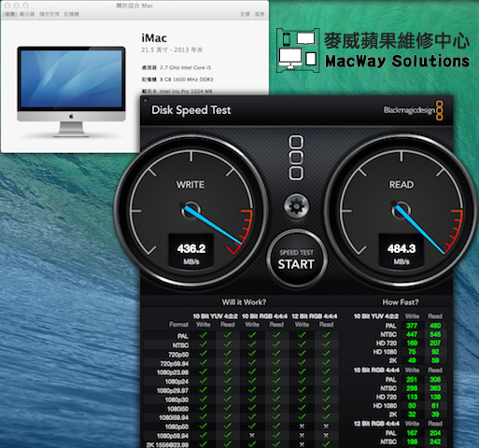Open 服務 in About This Mac window
479x448 pixels.
point(260,14)
